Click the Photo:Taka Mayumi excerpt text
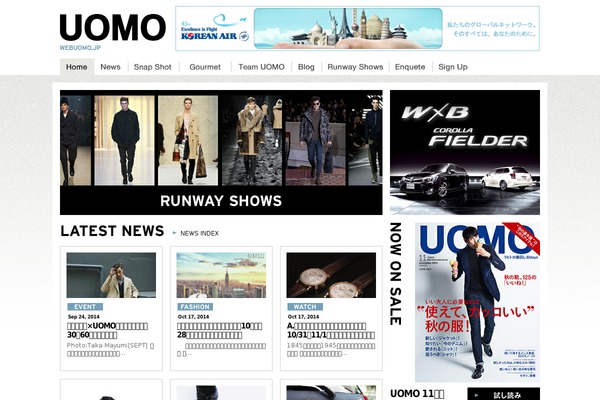 pyautogui.click(x=110, y=349)
